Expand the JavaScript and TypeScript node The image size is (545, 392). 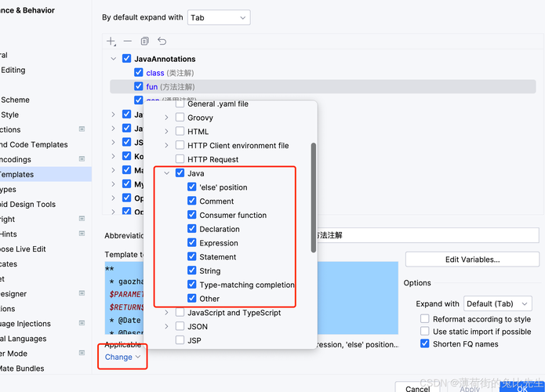point(166,313)
